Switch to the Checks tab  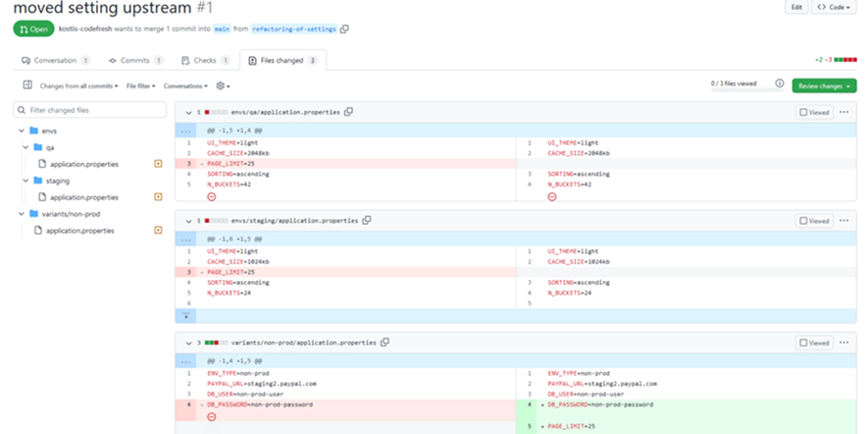click(x=205, y=61)
